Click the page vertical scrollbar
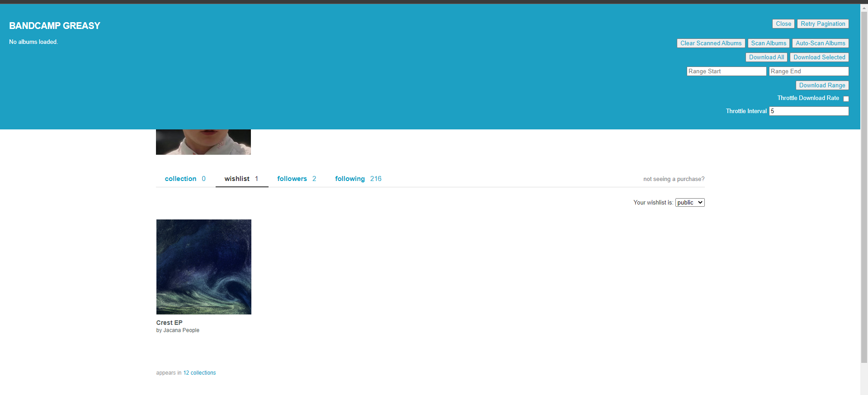This screenshot has width=868, height=395. tap(864, 188)
